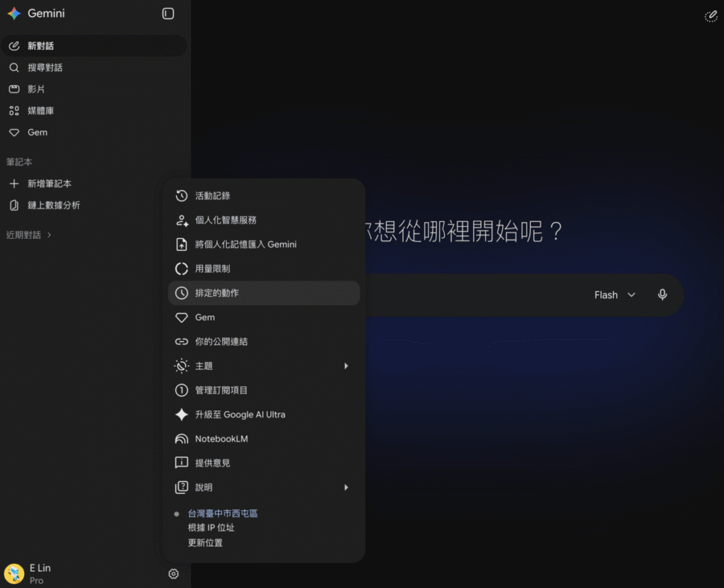Open 用量限制 menu entry
724x588 pixels.
[x=264, y=269]
